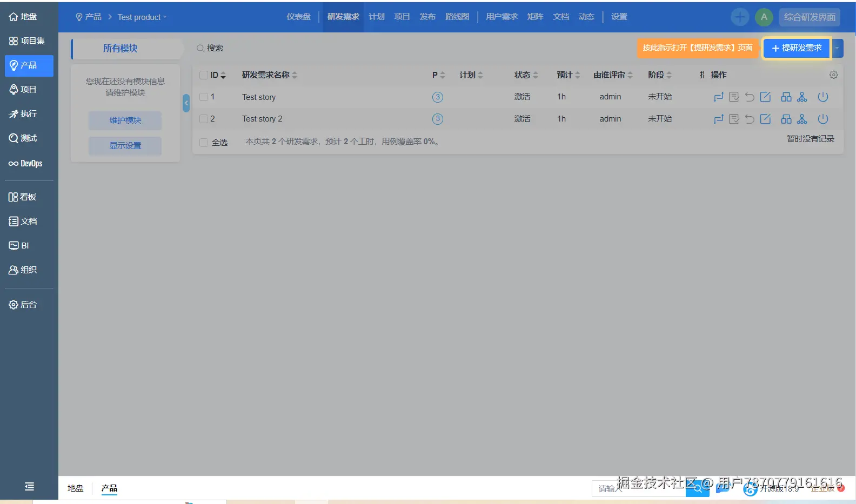
Task: Switch to 计划 plan tab
Action: coord(377,17)
